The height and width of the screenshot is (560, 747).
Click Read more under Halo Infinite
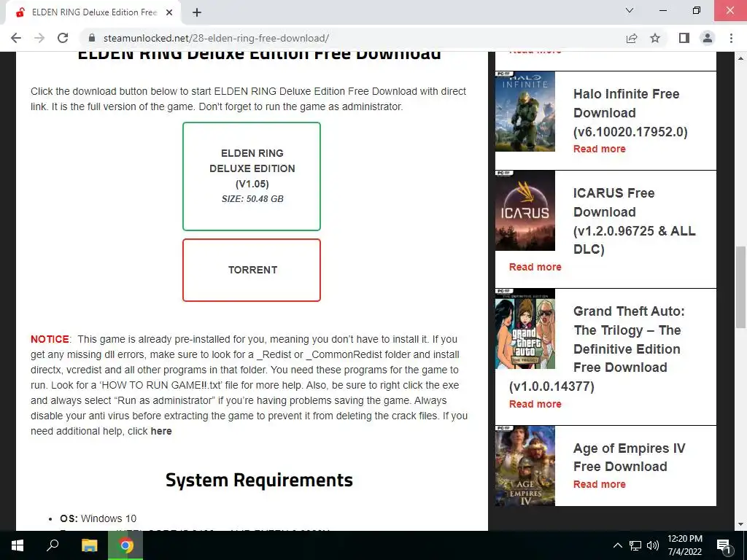[600, 149]
